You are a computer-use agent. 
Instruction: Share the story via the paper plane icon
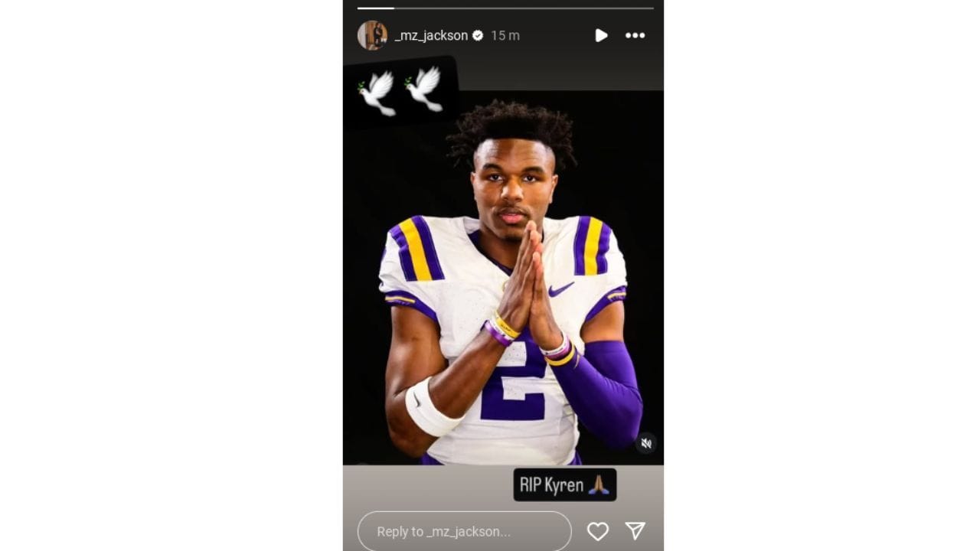click(635, 530)
